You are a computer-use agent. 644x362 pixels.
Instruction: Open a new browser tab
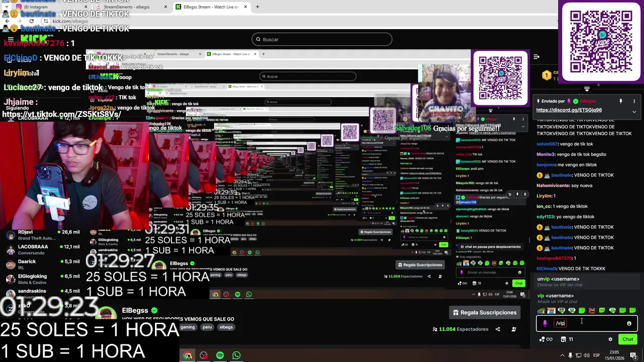pos(257,7)
